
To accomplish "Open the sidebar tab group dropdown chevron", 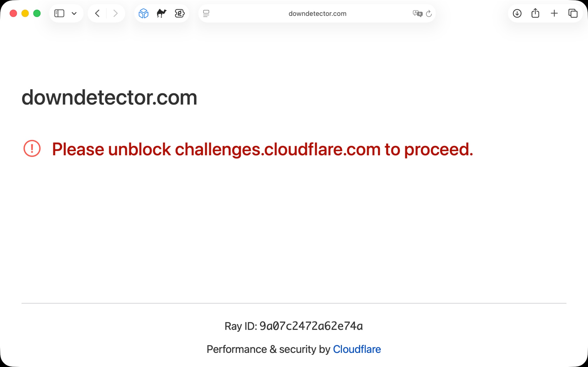I will click(74, 13).
